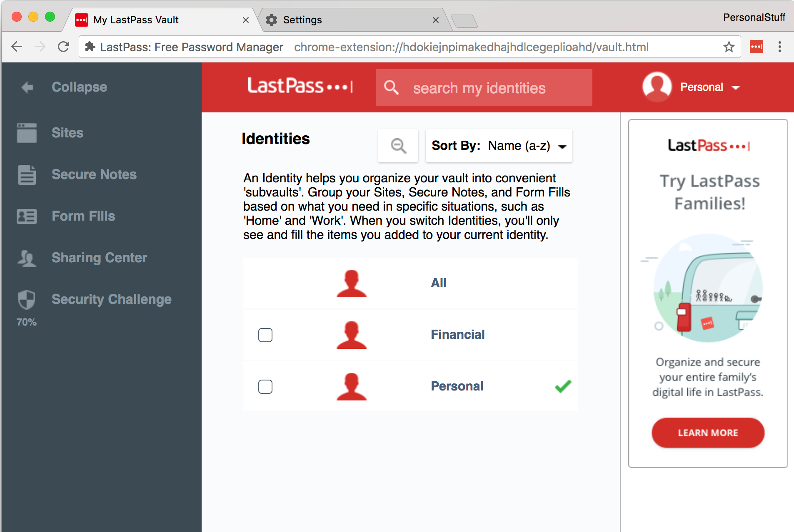794x532 pixels.
Task: Click the LEARN MORE button
Action: point(708,433)
